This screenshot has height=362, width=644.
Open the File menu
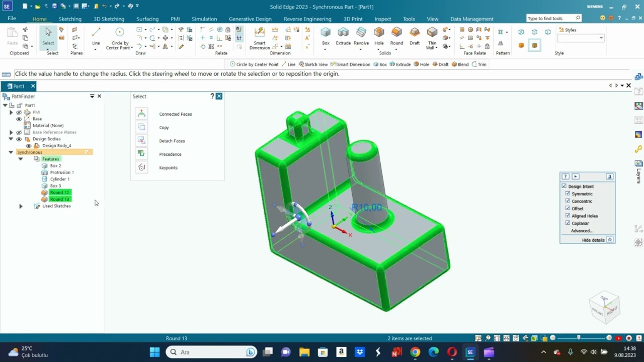point(12,19)
